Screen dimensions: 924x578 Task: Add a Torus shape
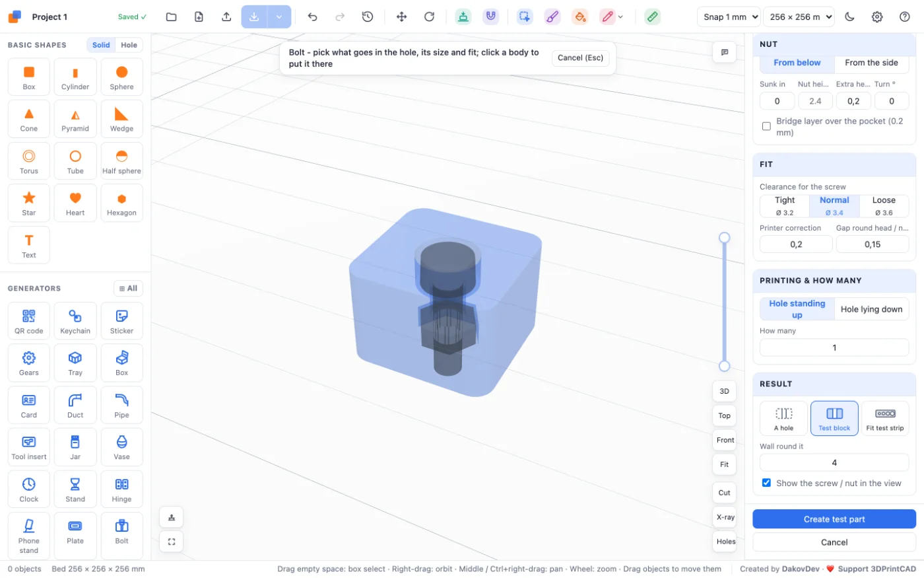click(29, 161)
